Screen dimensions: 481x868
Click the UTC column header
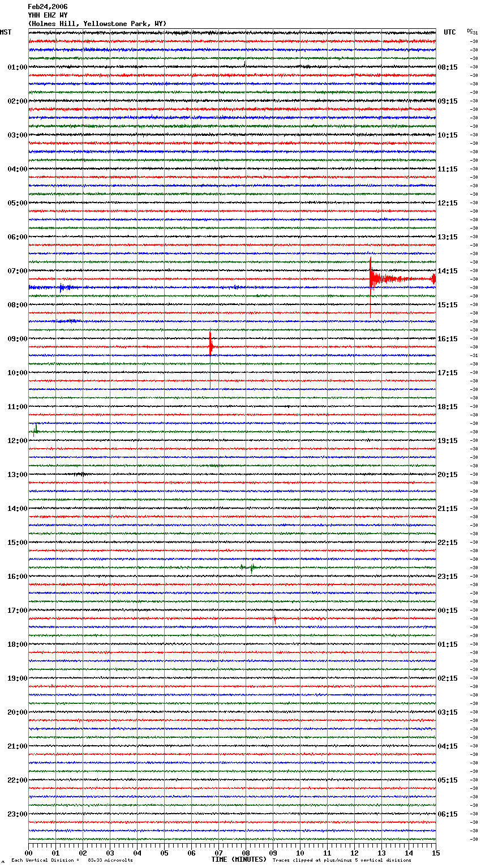point(450,32)
